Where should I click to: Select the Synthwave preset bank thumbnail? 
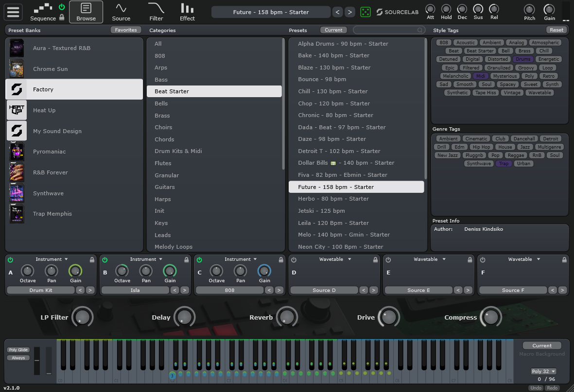17,193
